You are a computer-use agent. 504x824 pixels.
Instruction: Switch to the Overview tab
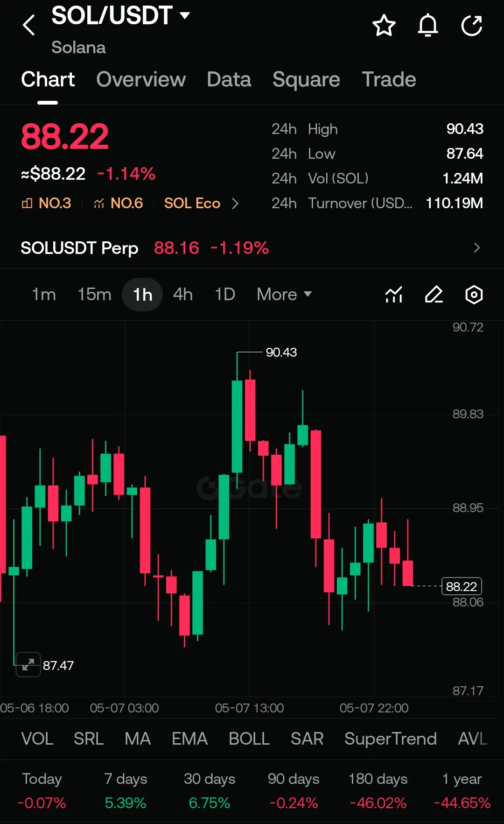[141, 79]
